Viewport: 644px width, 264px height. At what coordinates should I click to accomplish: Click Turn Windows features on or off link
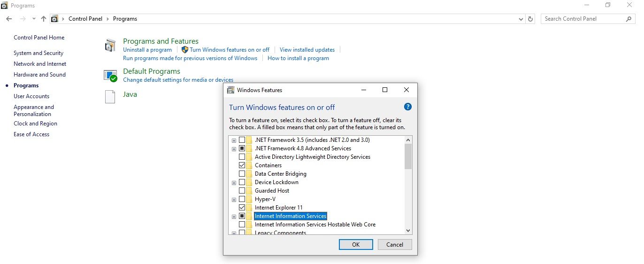click(230, 50)
